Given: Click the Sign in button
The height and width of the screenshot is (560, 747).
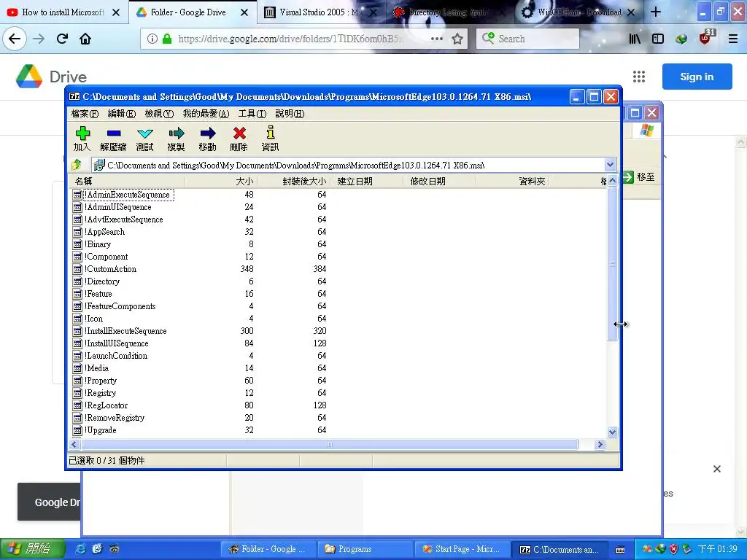Looking at the screenshot, I should [x=697, y=77].
